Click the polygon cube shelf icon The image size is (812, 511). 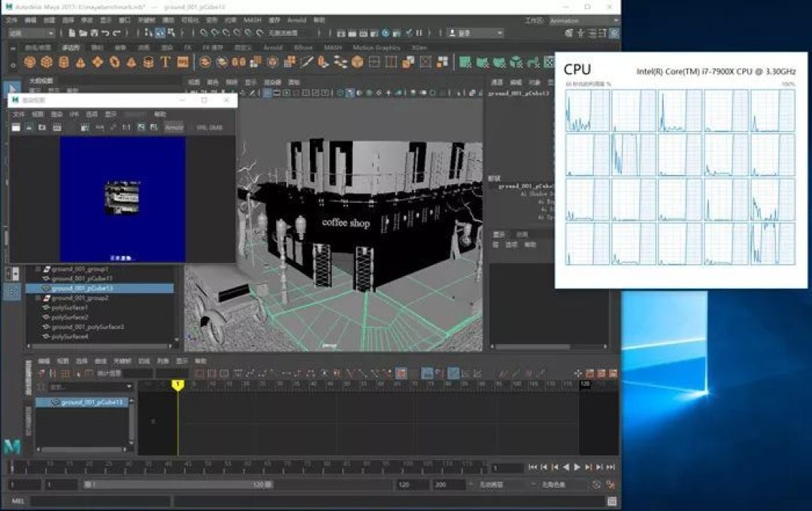pos(47,62)
